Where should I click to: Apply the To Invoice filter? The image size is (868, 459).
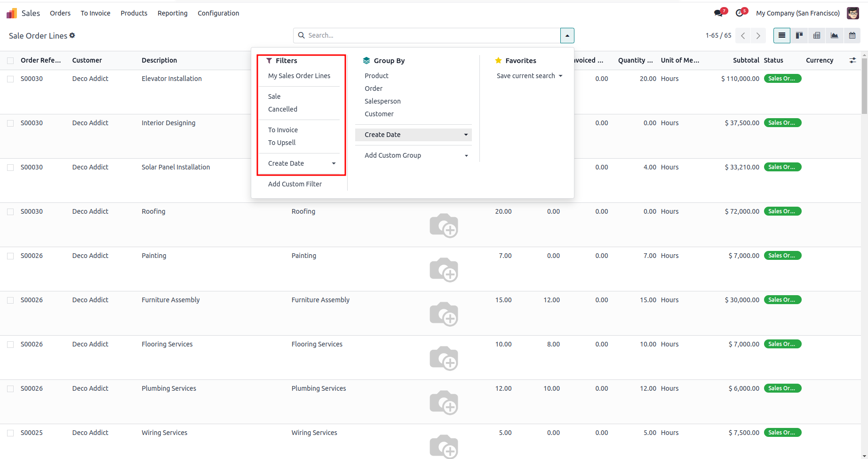[x=283, y=130]
